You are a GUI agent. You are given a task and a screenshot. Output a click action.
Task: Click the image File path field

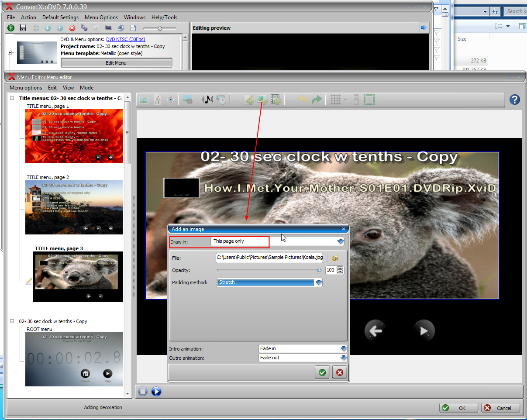tap(269, 258)
